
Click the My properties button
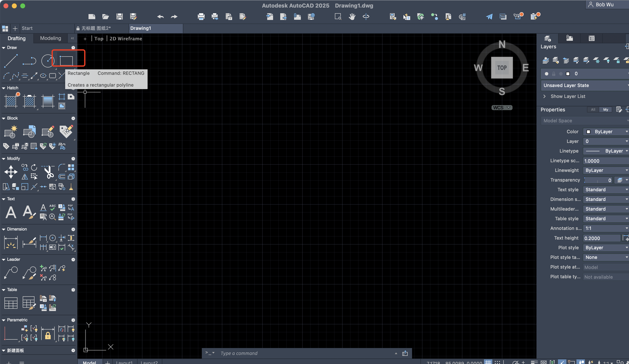(605, 109)
